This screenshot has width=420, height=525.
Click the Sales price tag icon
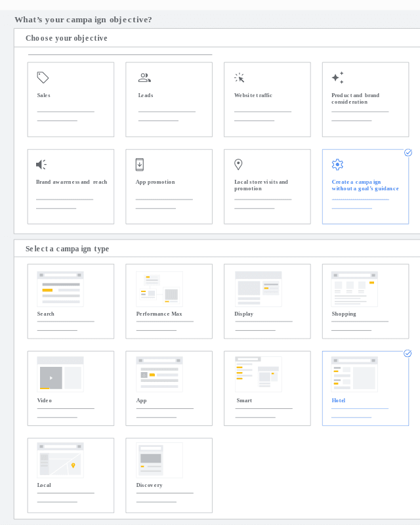(43, 77)
